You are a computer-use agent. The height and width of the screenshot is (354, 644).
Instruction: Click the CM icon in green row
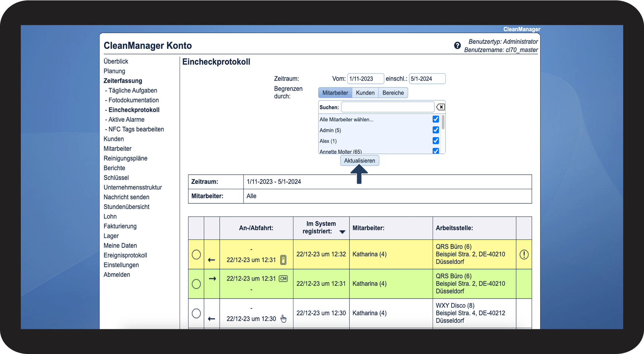tap(283, 279)
